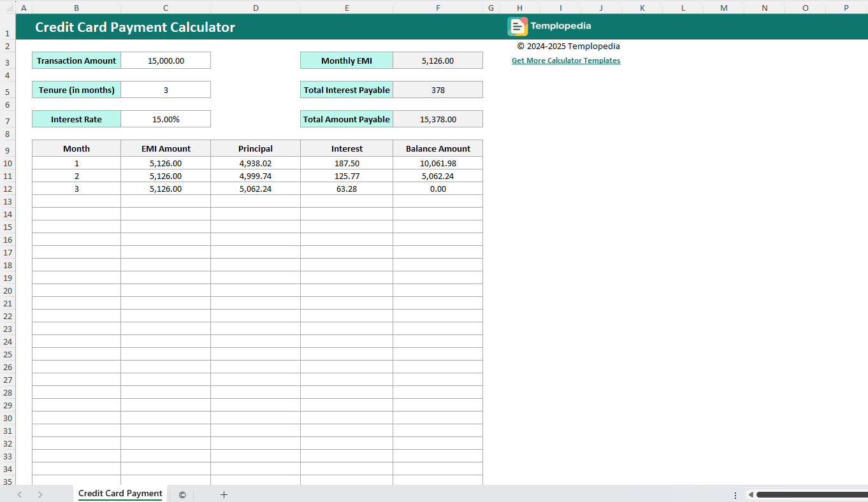Click the Tenure (in months) label
This screenshot has height=502, width=868.
coord(76,90)
